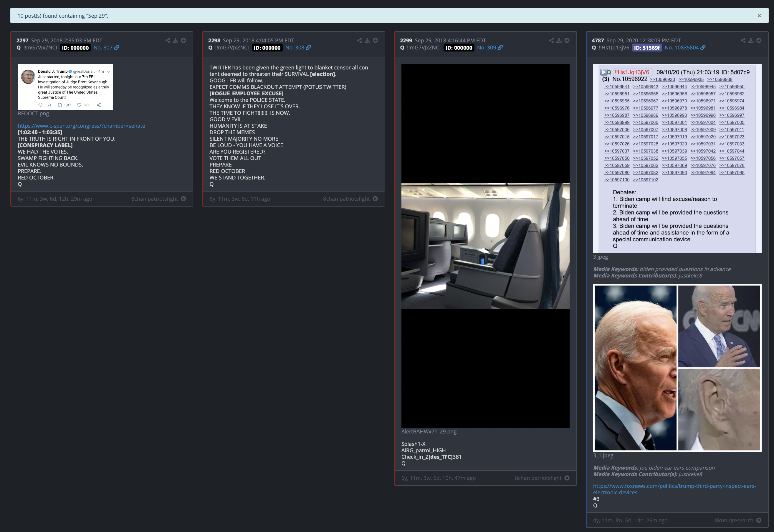Open the 3.jpeg debates screenshot image

pos(677,159)
